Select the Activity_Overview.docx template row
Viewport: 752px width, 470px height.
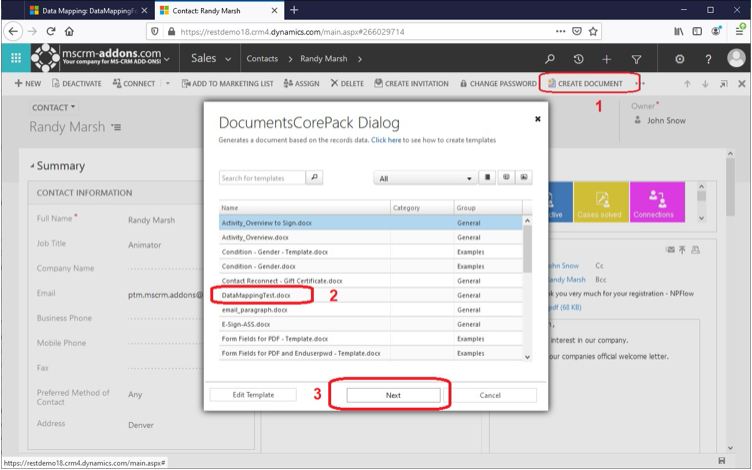click(371, 237)
